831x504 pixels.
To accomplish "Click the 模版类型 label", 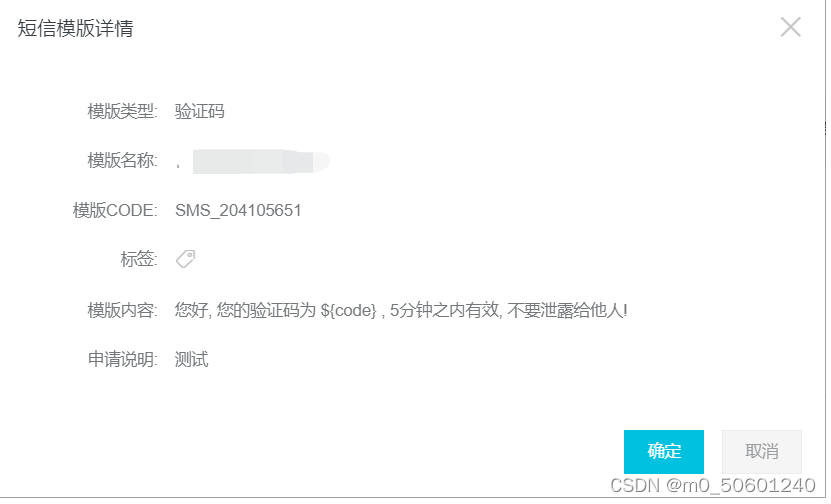I will coord(122,111).
